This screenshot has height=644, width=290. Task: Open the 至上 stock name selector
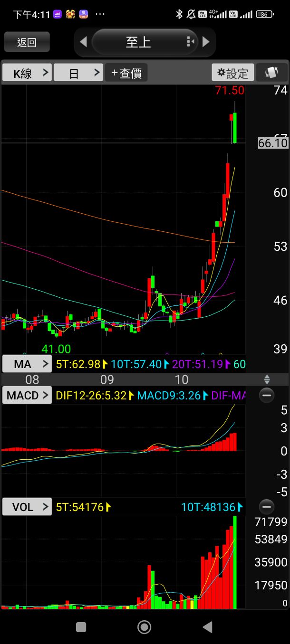coord(145,42)
